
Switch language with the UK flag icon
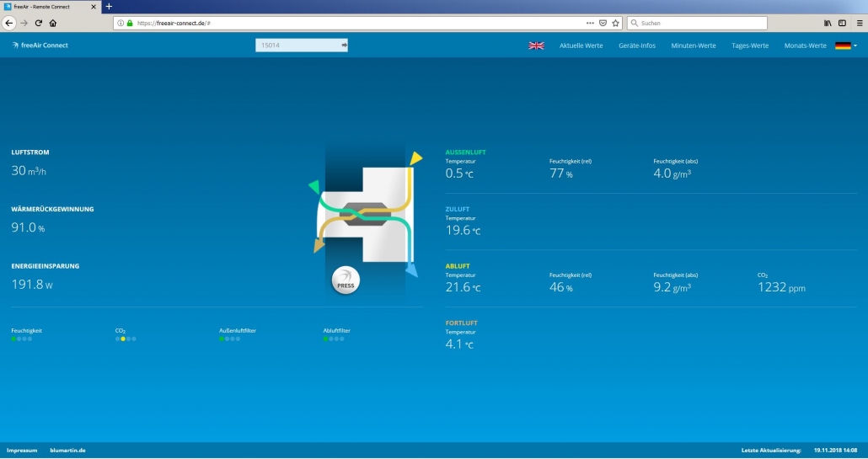[537, 45]
